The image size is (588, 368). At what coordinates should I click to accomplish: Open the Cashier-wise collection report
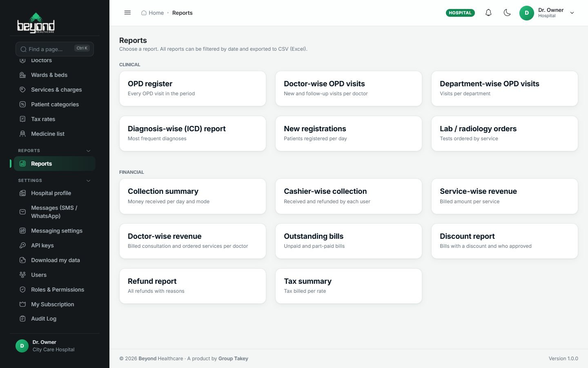[x=349, y=196]
